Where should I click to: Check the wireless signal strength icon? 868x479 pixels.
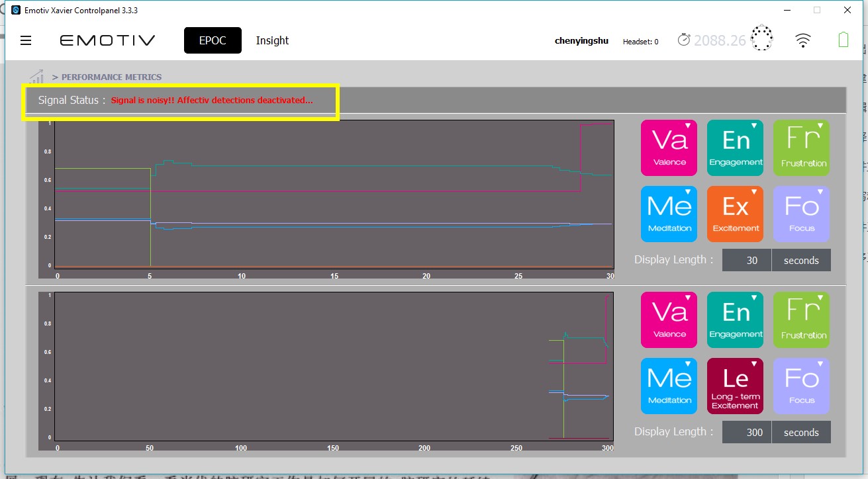803,41
